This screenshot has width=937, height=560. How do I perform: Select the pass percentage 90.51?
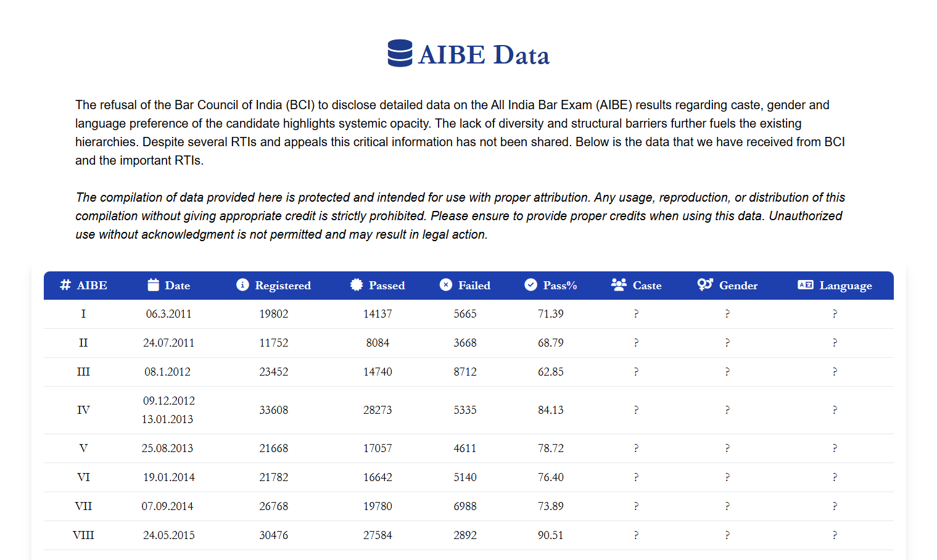pyautogui.click(x=551, y=535)
